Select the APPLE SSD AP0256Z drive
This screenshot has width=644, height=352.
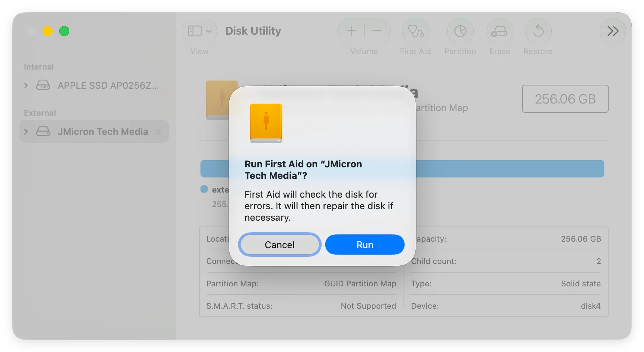94,85
